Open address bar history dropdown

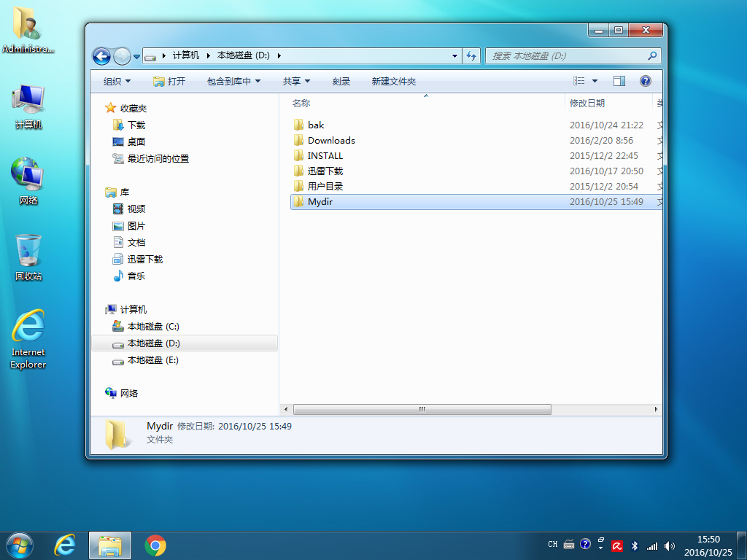pyautogui.click(x=454, y=55)
